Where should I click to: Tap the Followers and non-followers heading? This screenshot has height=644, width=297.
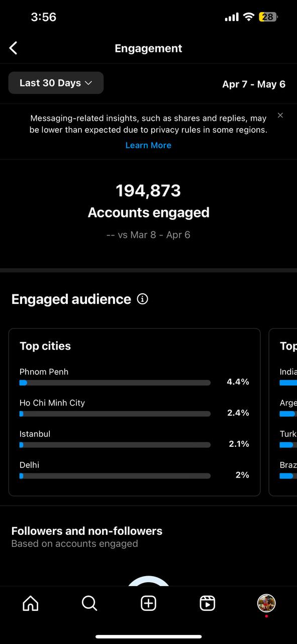tap(87, 531)
